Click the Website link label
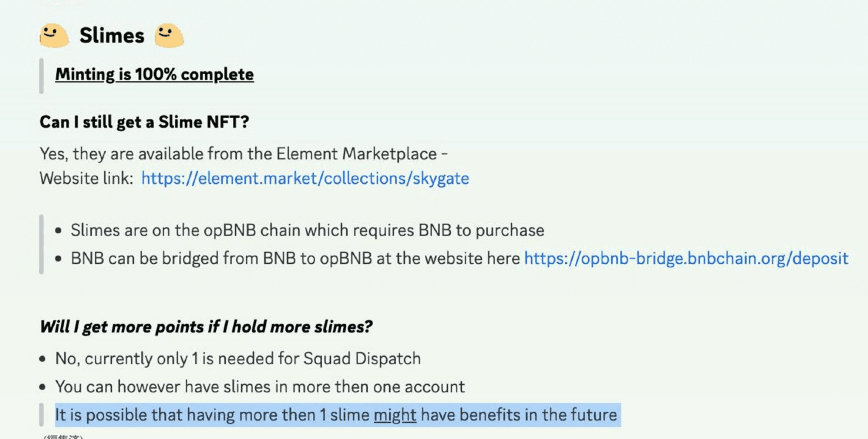 tap(87, 178)
